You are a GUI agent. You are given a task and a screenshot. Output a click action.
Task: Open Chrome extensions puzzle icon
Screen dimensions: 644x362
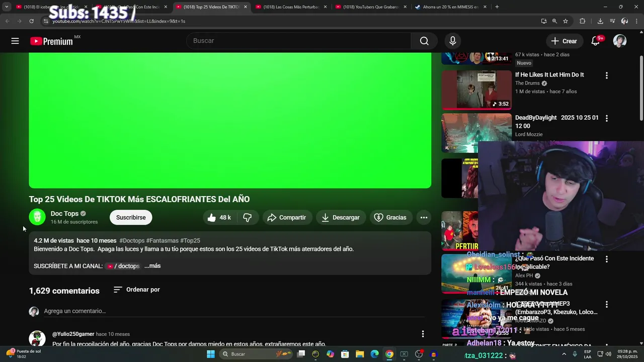pos(583,21)
